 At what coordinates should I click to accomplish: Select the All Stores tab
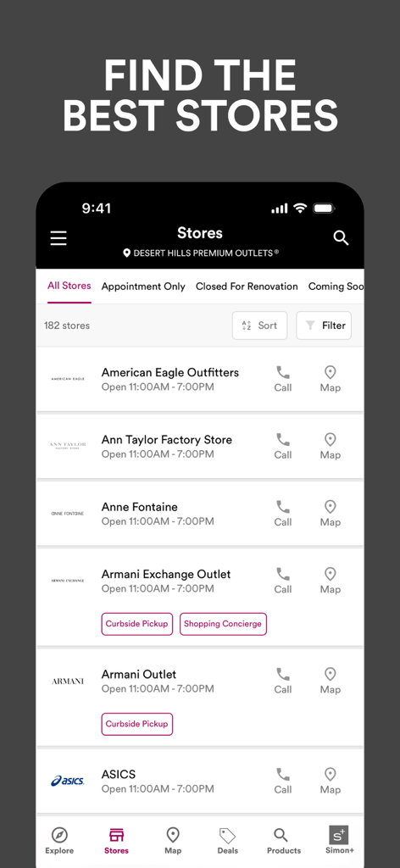coord(69,286)
